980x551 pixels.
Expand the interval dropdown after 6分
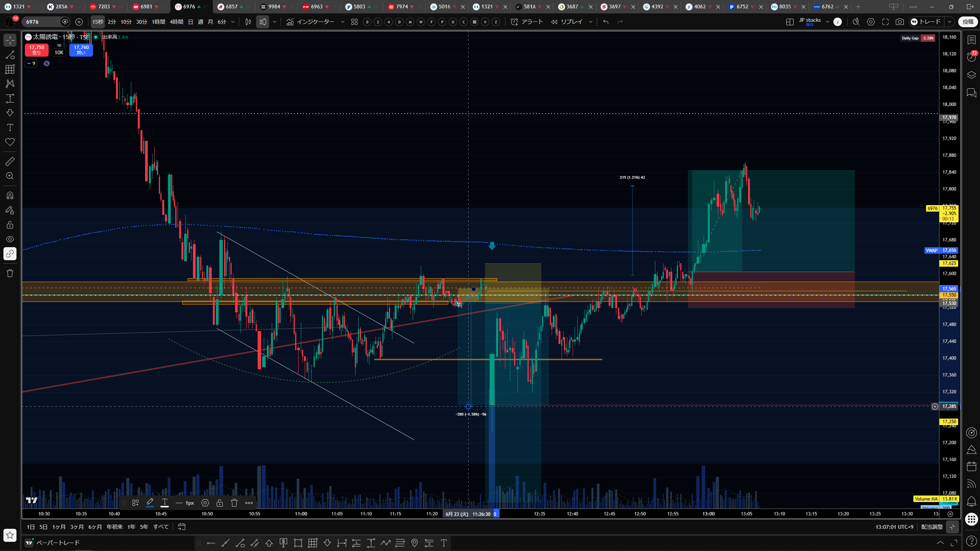[x=232, y=22]
